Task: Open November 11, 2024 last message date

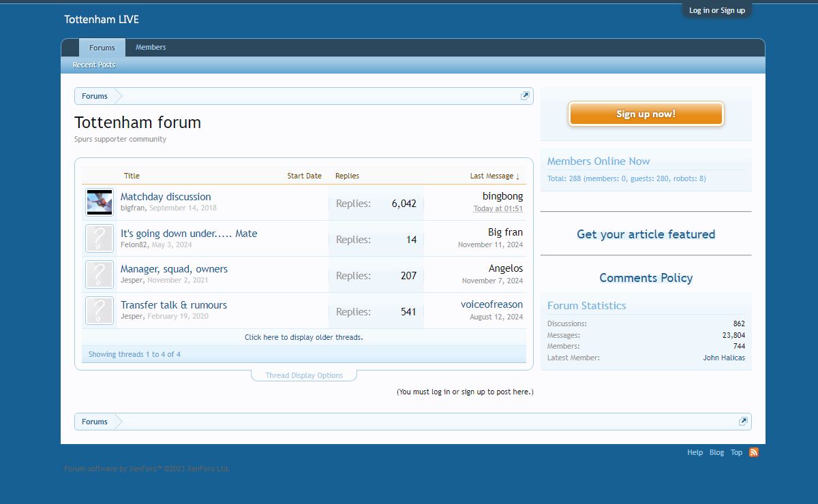Action: 491,245
